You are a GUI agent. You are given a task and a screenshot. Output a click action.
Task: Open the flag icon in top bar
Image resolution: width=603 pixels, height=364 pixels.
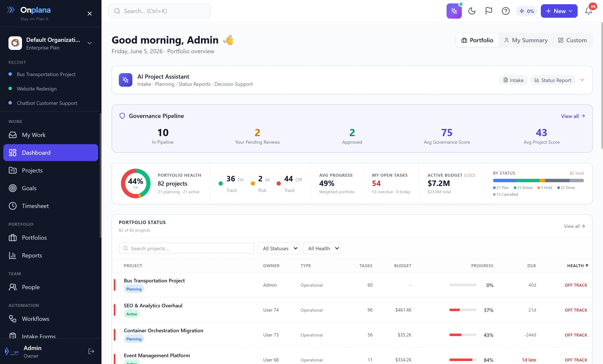488,11
